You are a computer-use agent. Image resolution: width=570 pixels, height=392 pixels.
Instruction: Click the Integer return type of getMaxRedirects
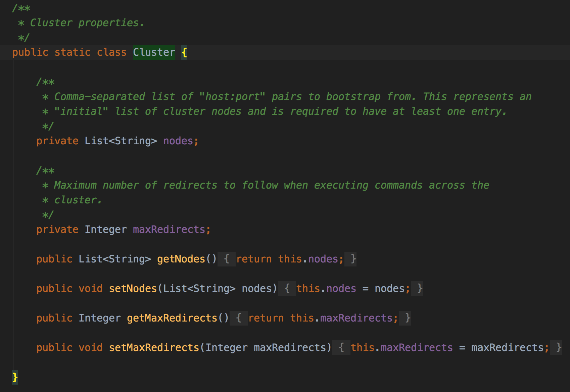(x=100, y=318)
